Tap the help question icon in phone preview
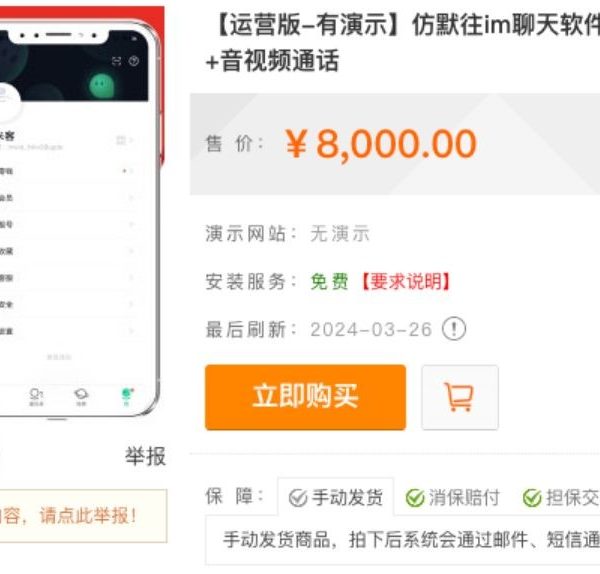Viewport: 600px width, 574px height. point(134,61)
